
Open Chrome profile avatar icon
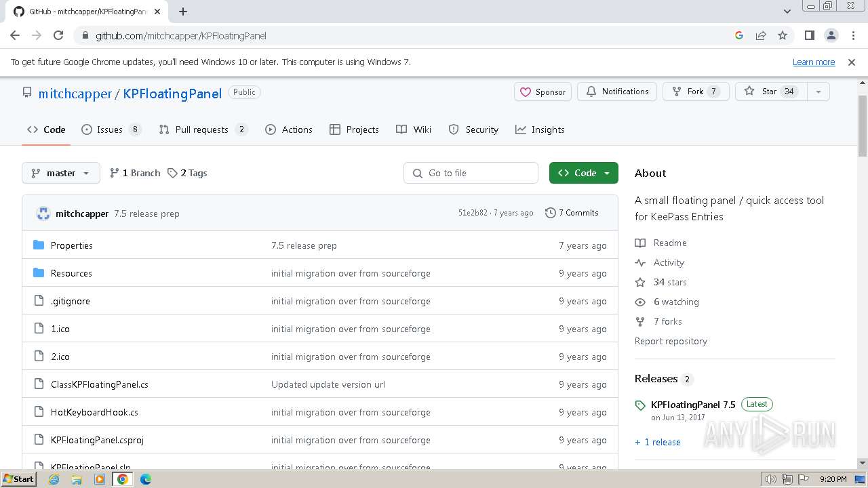[831, 35]
